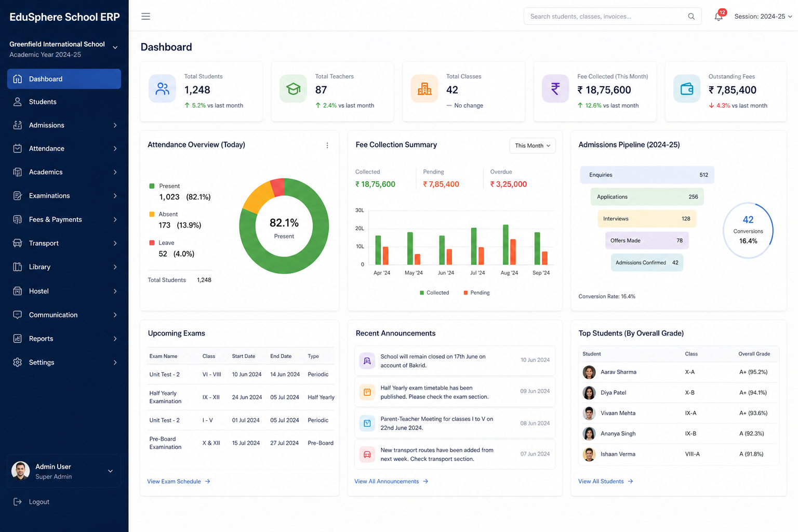798x532 pixels.
Task: Click the Bakrid announcement icon
Action: click(x=367, y=361)
